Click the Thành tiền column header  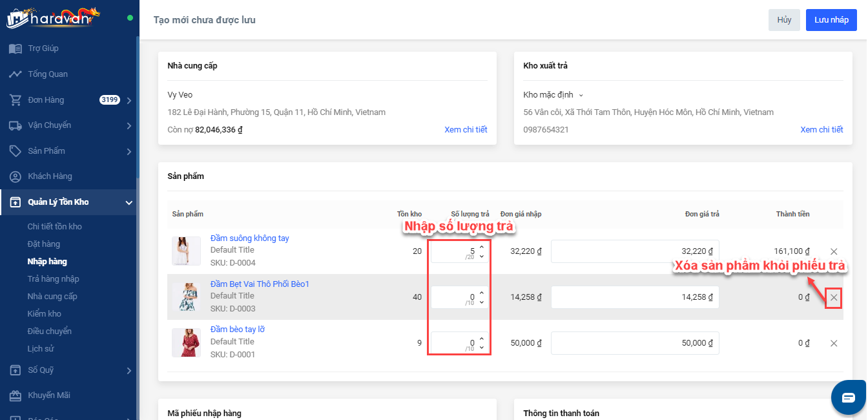(x=792, y=214)
